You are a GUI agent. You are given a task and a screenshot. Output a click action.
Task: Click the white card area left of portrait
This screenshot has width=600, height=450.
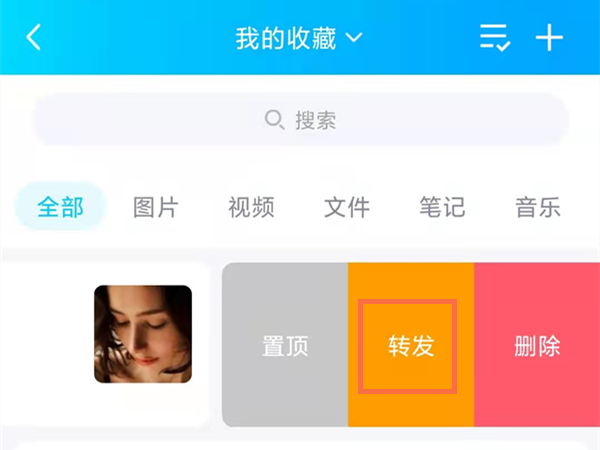pos(47,345)
